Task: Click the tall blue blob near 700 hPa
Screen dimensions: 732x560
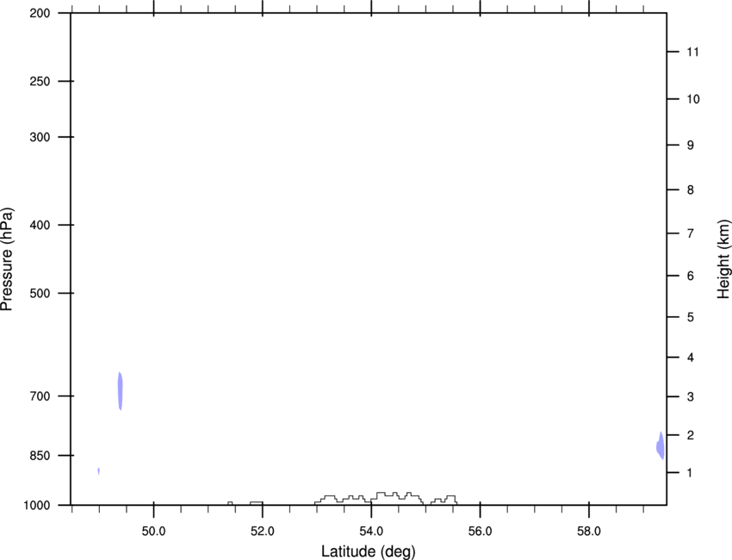Action: (120, 391)
